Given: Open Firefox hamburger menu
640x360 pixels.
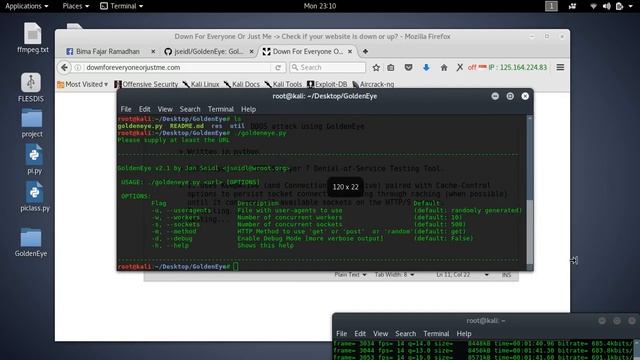Looking at the screenshot, I should (x=560, y=67).
